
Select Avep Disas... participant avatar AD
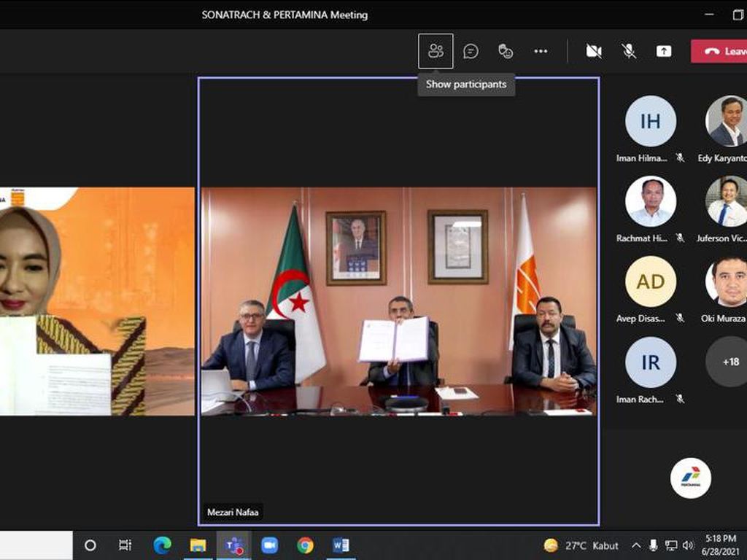tap(650, 281)
